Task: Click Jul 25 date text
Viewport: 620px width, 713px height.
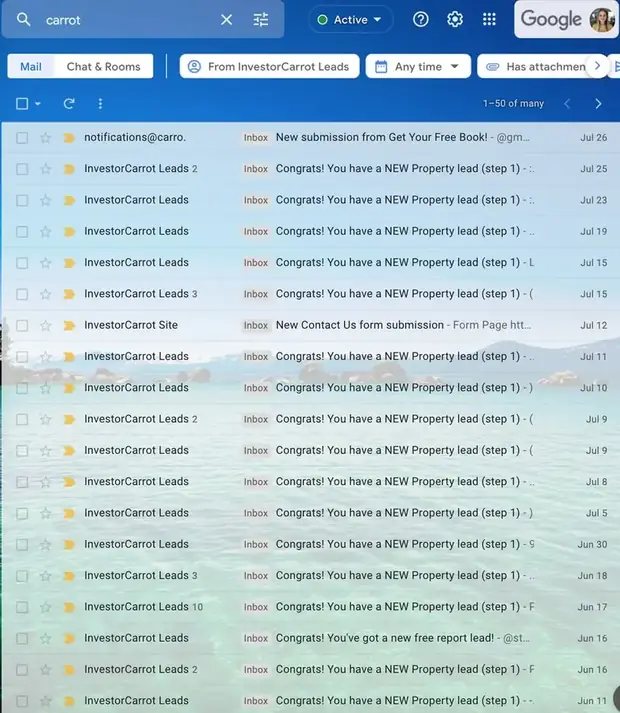Action: coord(594,169)
